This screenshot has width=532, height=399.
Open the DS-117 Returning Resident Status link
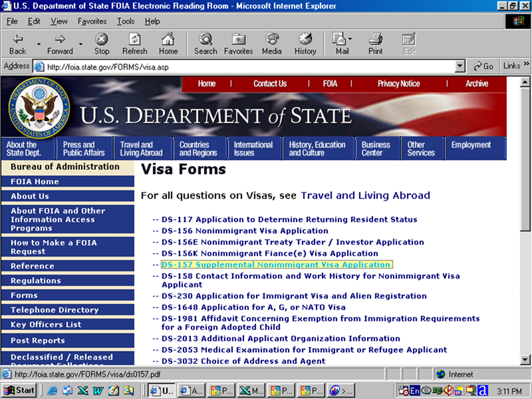click(289, 219)
